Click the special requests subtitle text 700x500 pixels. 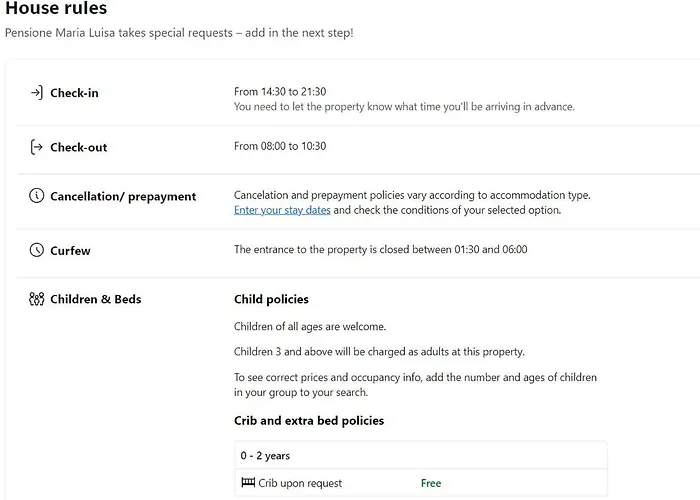point(179,33)
